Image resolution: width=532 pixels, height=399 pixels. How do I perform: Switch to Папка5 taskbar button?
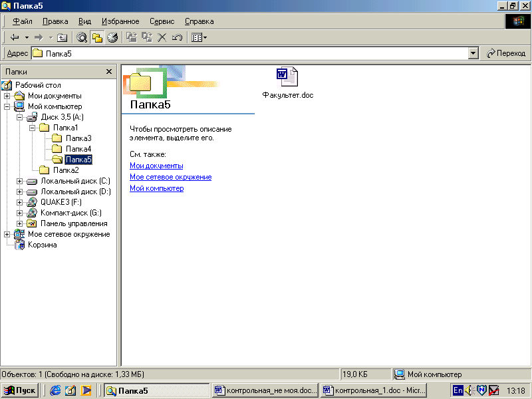coord(157,390)
